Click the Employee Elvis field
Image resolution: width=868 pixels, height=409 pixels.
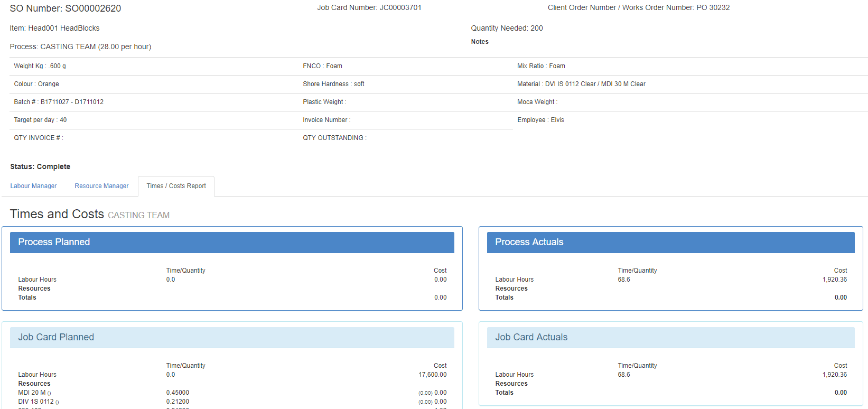coord(540,120)
